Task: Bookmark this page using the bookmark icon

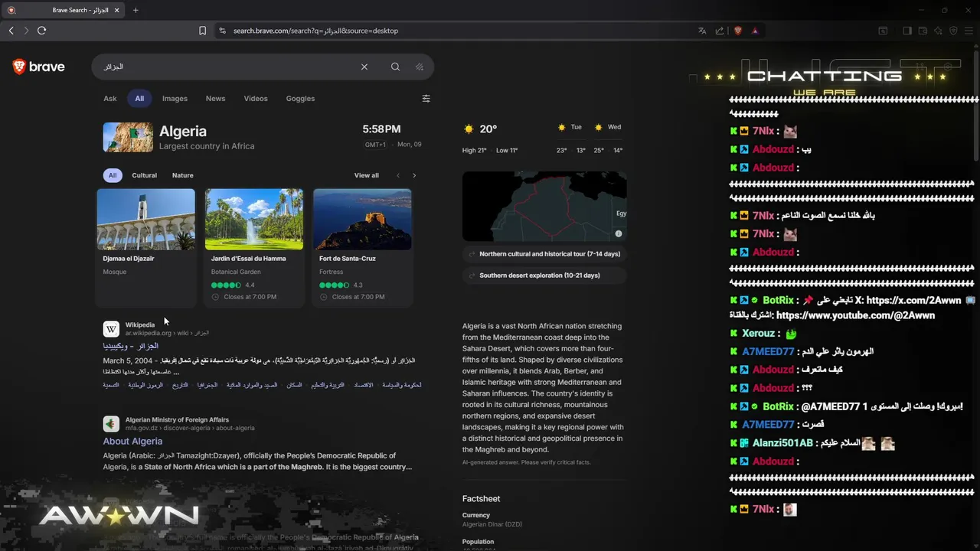Action: tap(203, 31)
